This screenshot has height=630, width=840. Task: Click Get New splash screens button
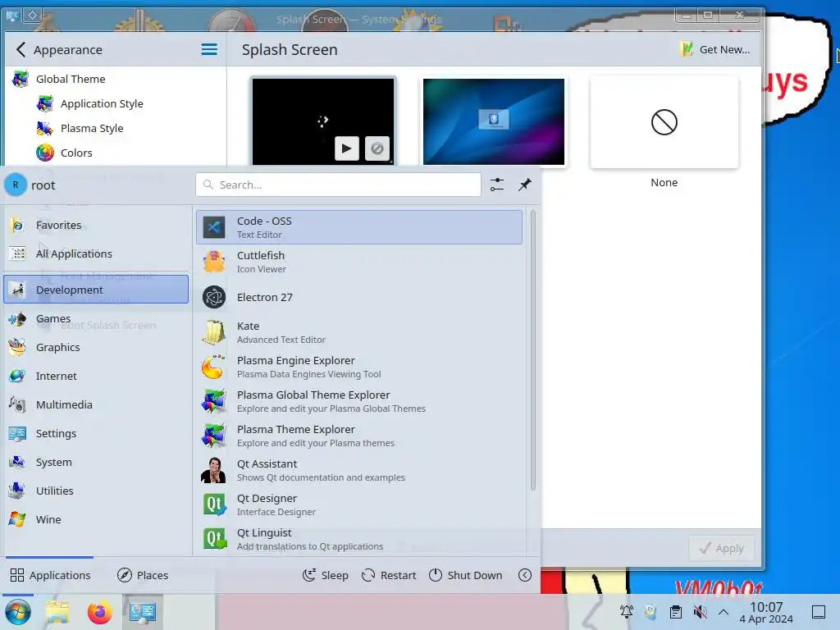[x=715, y=50]
